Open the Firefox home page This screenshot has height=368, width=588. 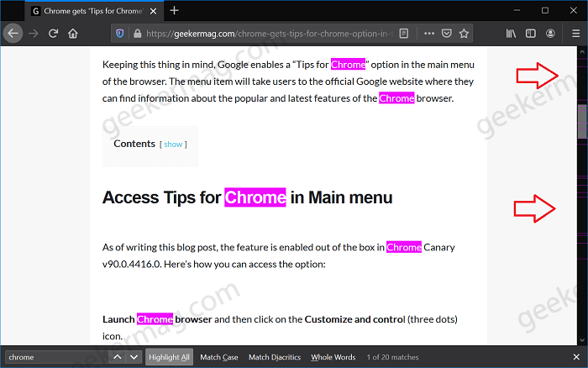click(x=73, y=34)
